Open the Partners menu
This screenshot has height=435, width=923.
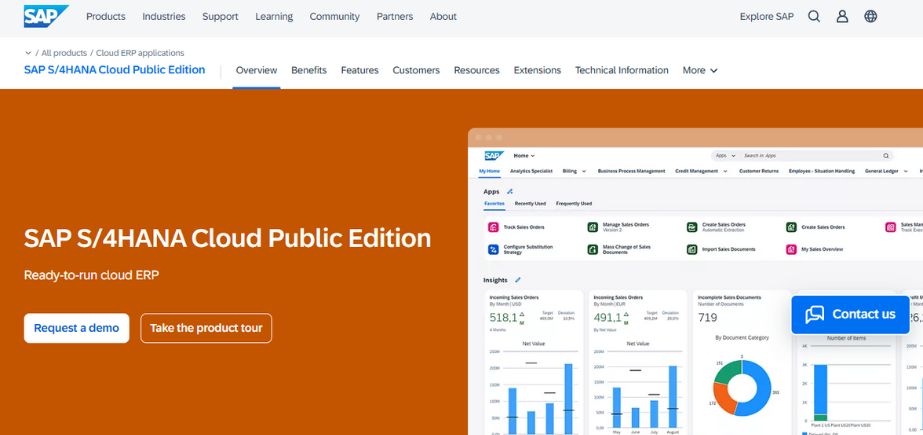pyautogui.click(x=394, y=16)
